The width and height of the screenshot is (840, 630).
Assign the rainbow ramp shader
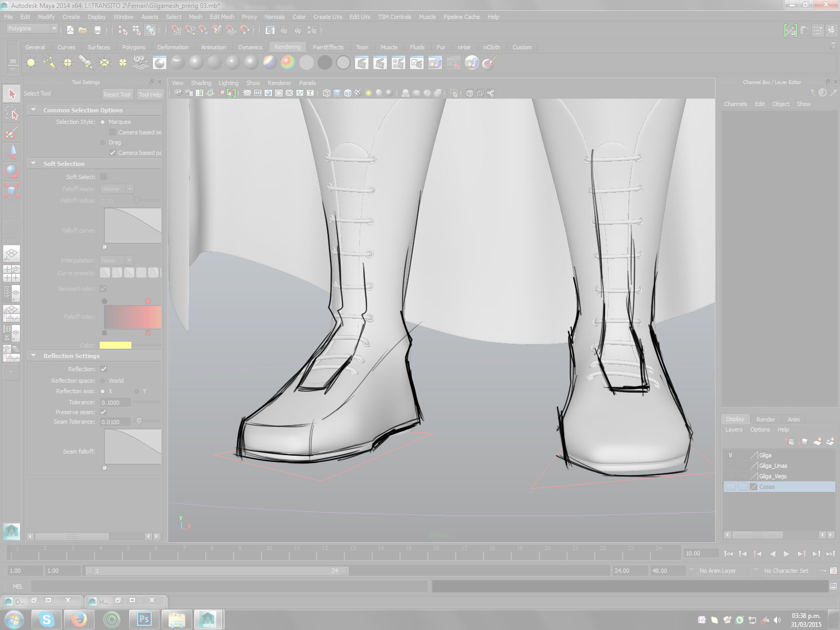tap(288, 63)
